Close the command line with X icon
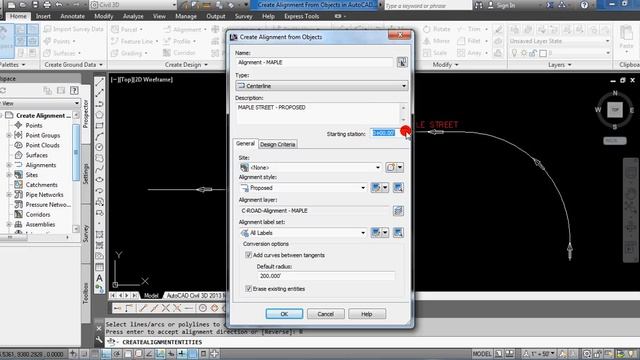Screen dimensions: 640x360 99,328
